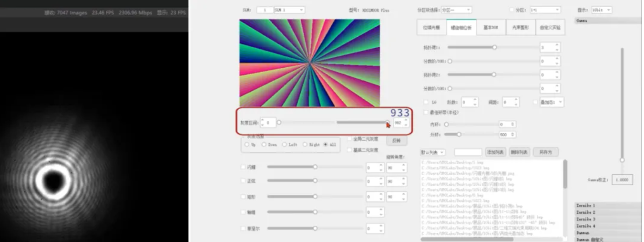Select the All radio button
644x242 pixels.
pos(326,145)
